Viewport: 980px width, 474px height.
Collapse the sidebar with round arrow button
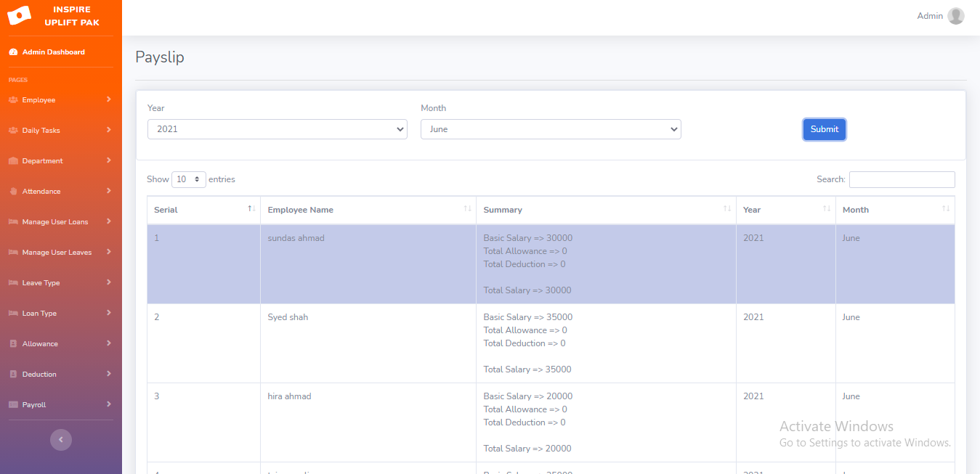pyautogui.click(x=60, y=439)
